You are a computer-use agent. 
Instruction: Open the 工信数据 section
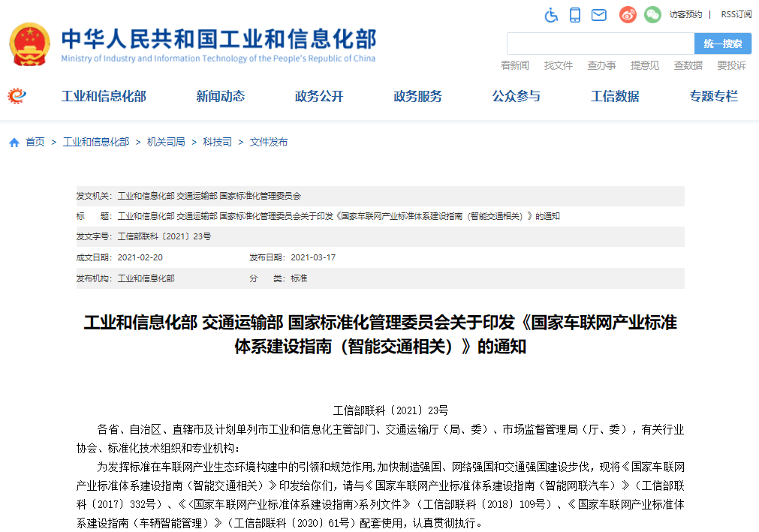tap(614, 96)
